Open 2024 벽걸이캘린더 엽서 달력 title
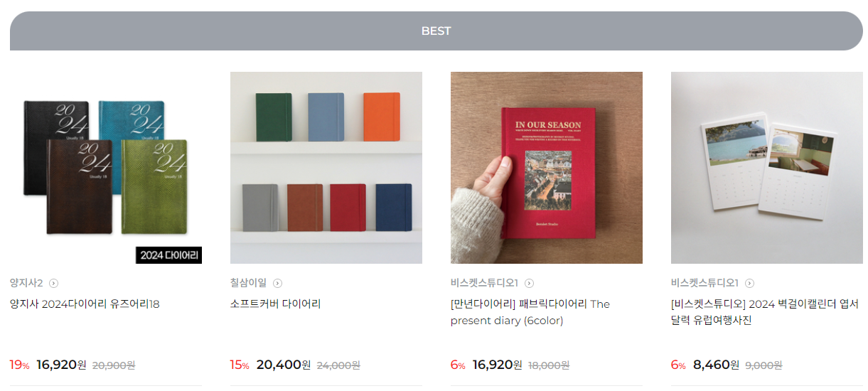Viewport: 868px width, 391px height. (x=765, y=312)
